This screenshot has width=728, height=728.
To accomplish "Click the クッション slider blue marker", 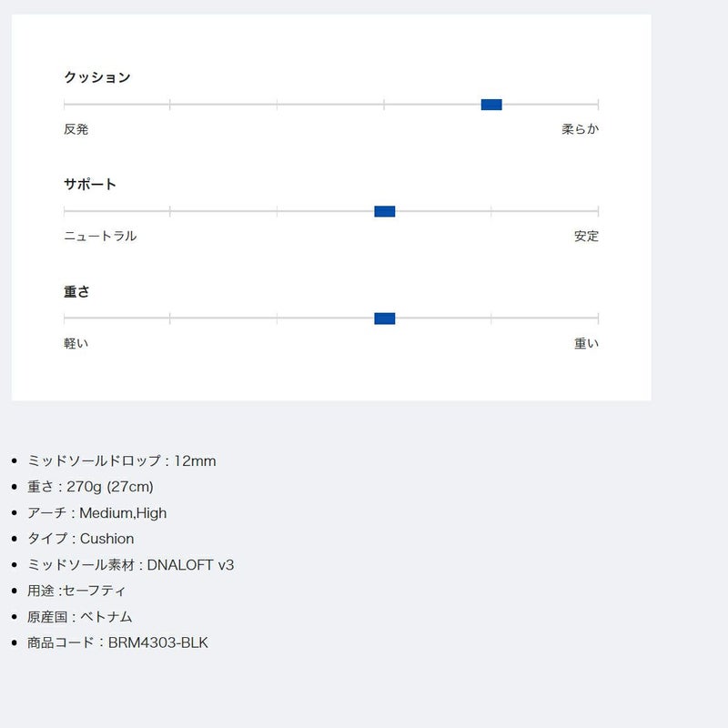I will click(x=491, y=105).
